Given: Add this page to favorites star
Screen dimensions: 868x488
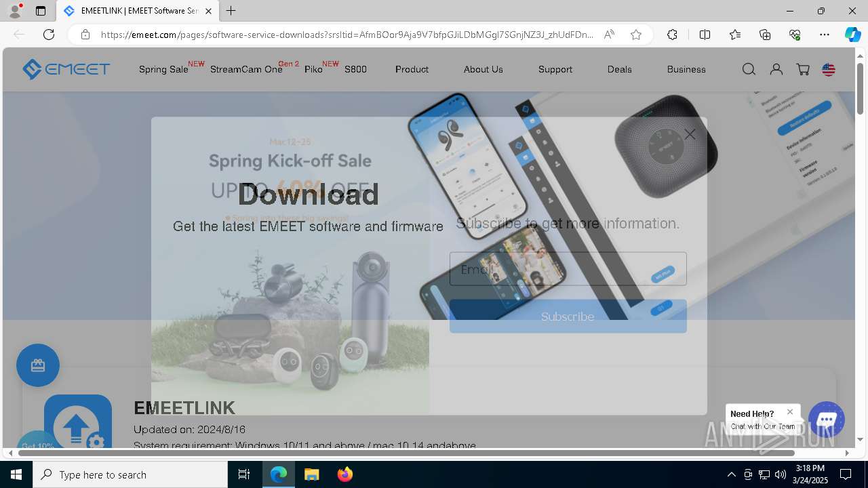Looking at the screenshot, I should click(636, 35).
